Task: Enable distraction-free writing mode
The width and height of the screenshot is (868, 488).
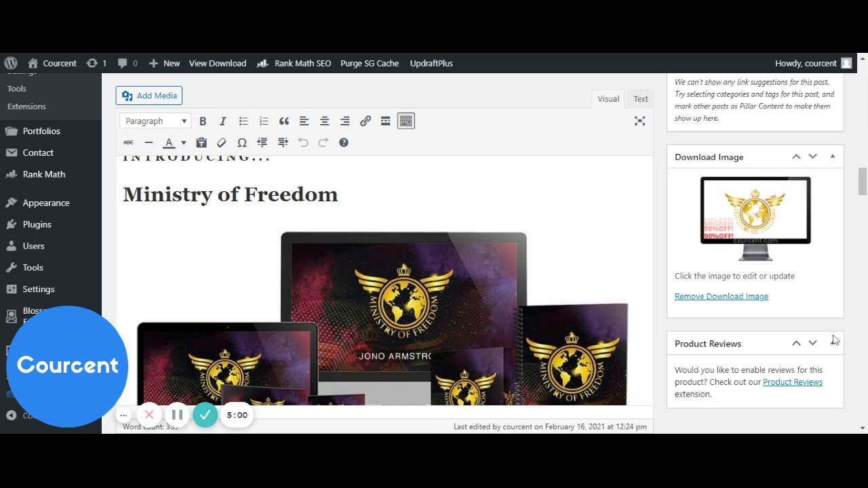Action: 639,121
